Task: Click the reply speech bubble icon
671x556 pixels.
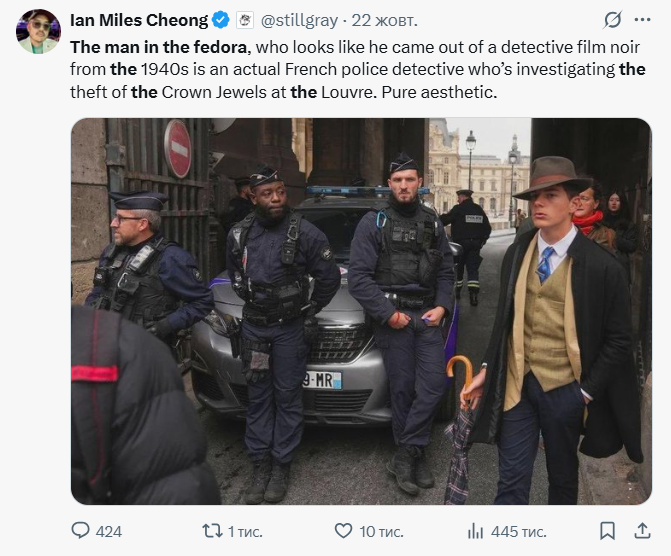Action: coord(82,531)
